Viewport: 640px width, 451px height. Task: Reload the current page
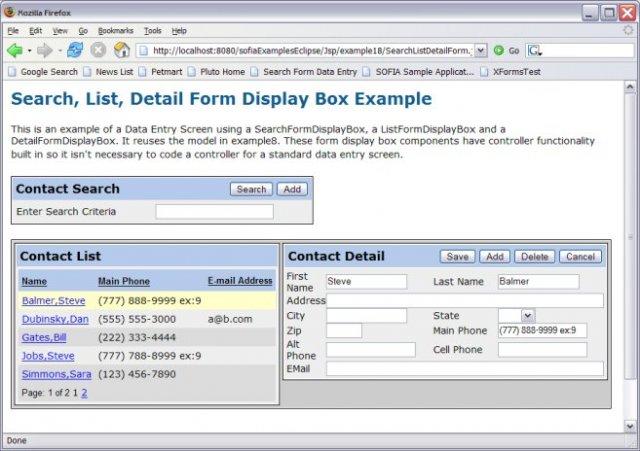[x=75, y=50]
